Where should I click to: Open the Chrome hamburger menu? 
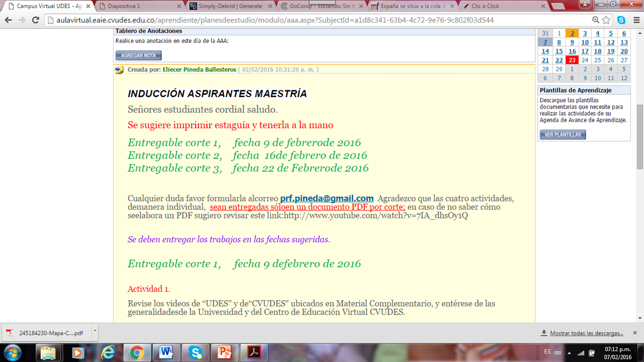(636, 20)
